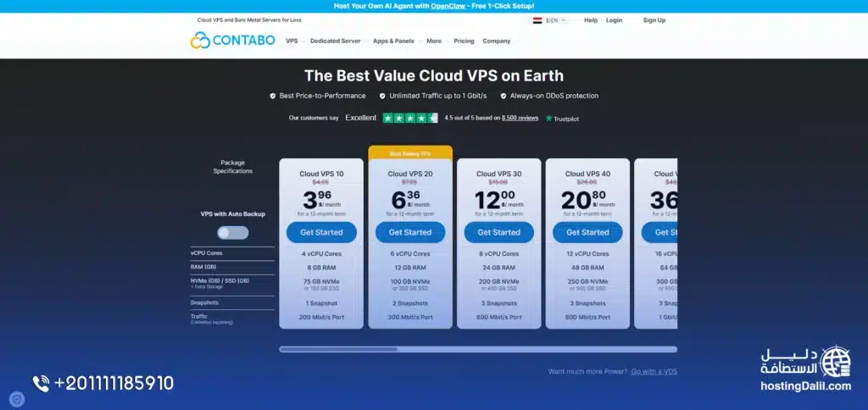Click the Best Selling VPS badge
Screen dimensions: 868x410
pyautogui.click(x=410, y=153)
